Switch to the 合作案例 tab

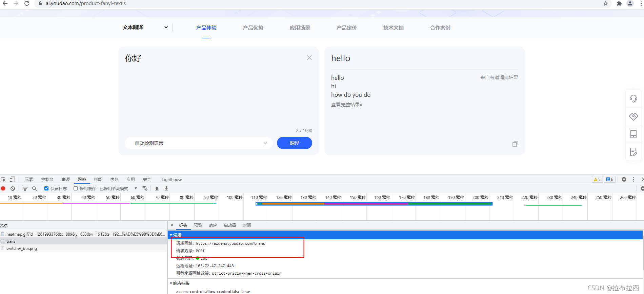440,28
